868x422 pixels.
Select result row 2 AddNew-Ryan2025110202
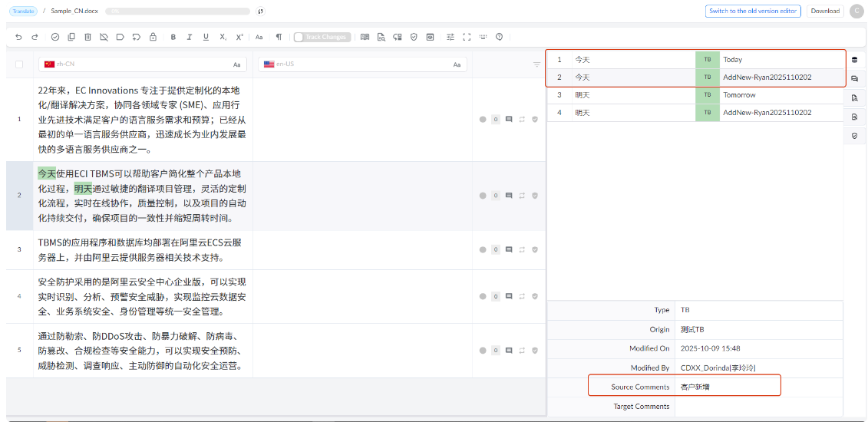(695, 77)
